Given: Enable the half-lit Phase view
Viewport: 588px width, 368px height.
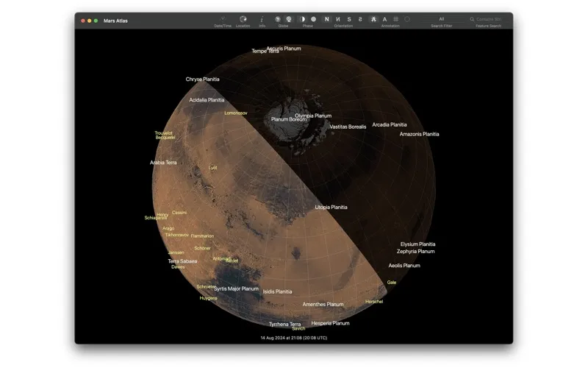Looking at the screenshot, I should click(302, 19).
